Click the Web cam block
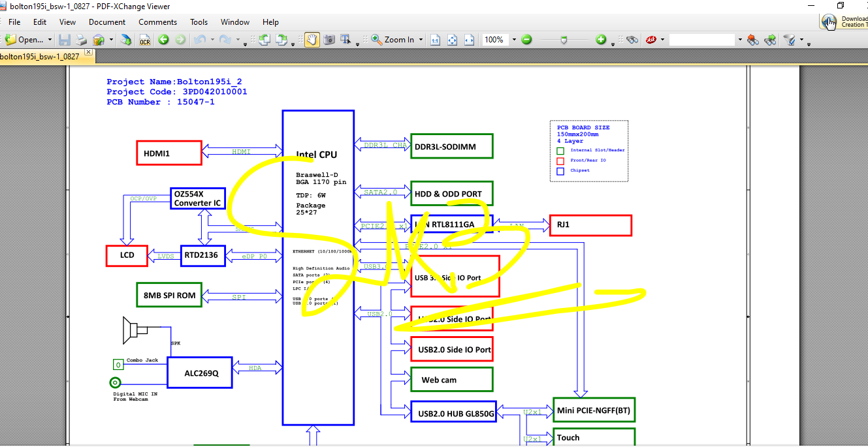Screen dimensions: 868x447 coord(451,380)
